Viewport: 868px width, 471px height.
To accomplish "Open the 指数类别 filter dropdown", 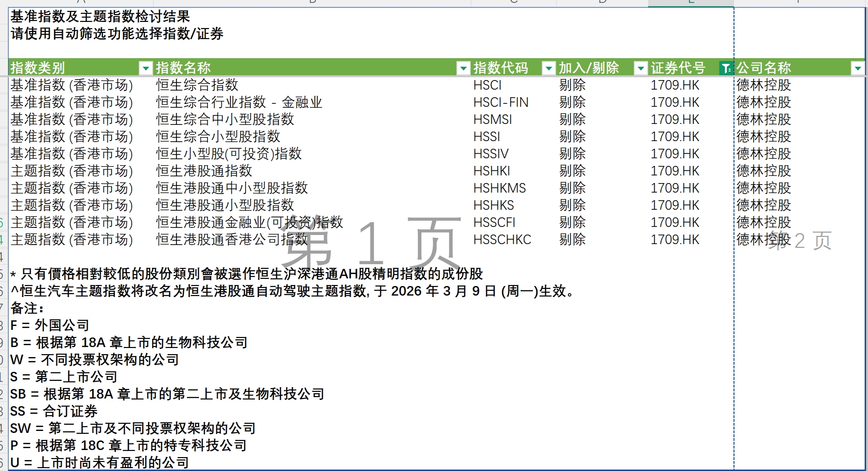I will [x=145, y=69].
